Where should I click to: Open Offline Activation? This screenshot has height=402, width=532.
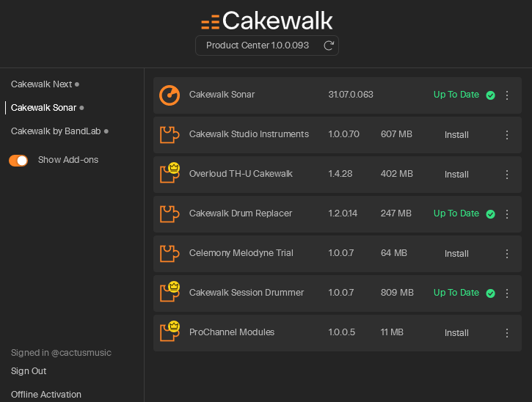pyautogui.click(x=45, y=395)
